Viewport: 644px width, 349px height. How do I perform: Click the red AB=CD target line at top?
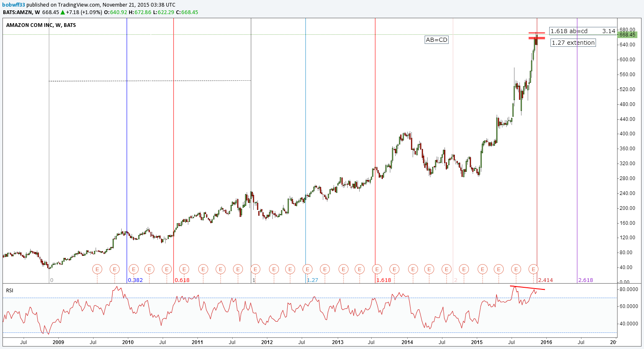[x=537, y=33]
